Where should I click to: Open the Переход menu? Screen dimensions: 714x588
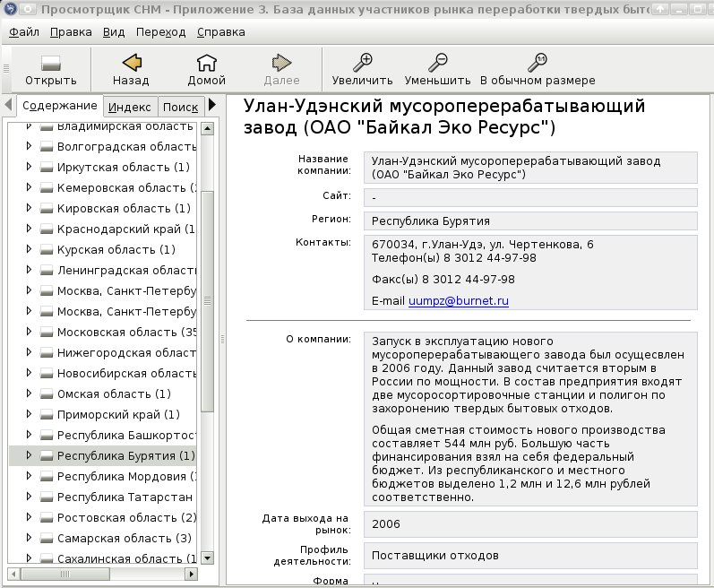(160, 32)
